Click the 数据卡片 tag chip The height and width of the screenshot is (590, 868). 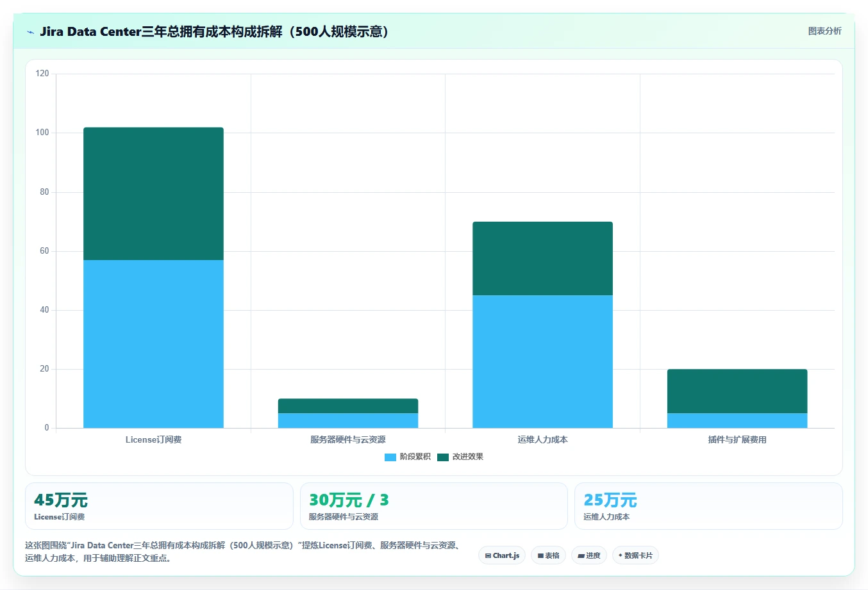point(635,555)
